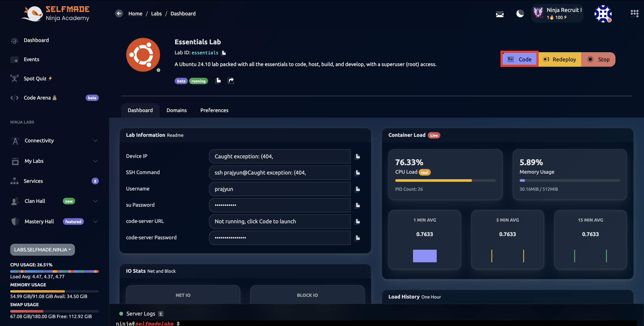
Task: Click the 15 MIN AVG card
Action: tap(591, 239)
